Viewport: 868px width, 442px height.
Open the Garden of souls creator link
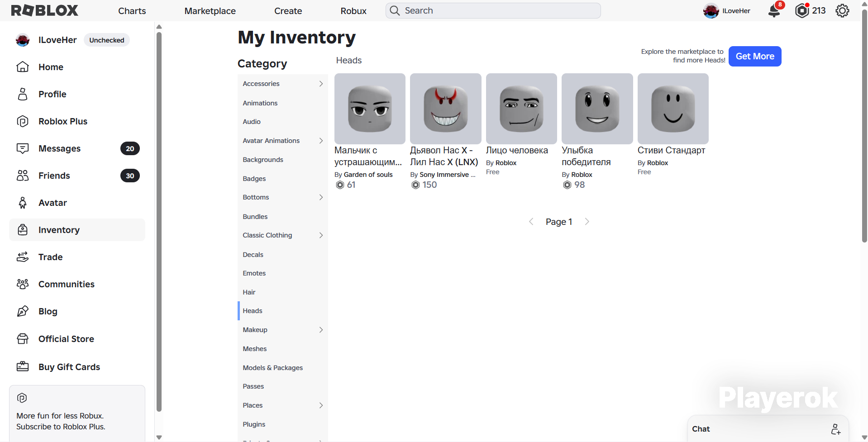pyautogui.click(x=368, y=175)
